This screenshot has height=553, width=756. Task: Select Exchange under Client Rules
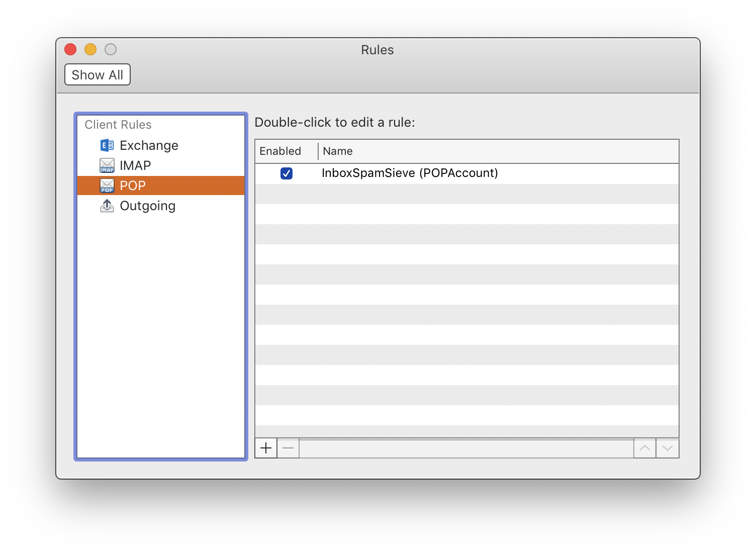pyautogui.click(x=149, y=145)
